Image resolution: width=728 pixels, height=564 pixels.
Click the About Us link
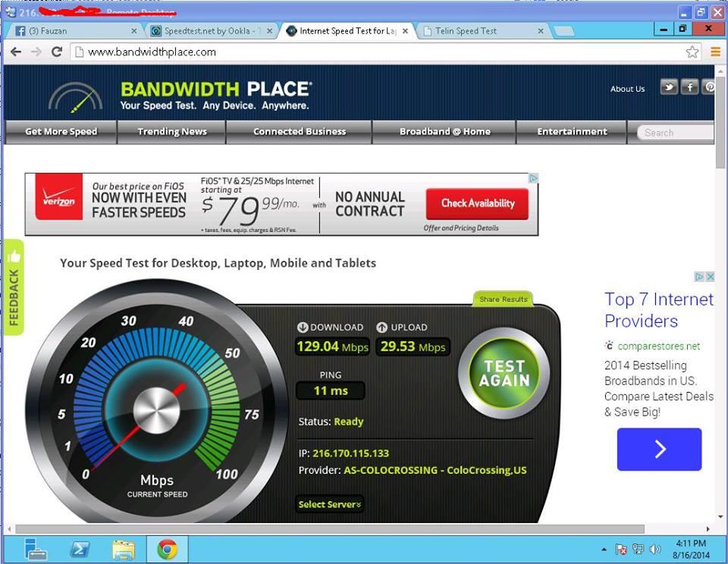pyautogui.click(x=627, y=89)
